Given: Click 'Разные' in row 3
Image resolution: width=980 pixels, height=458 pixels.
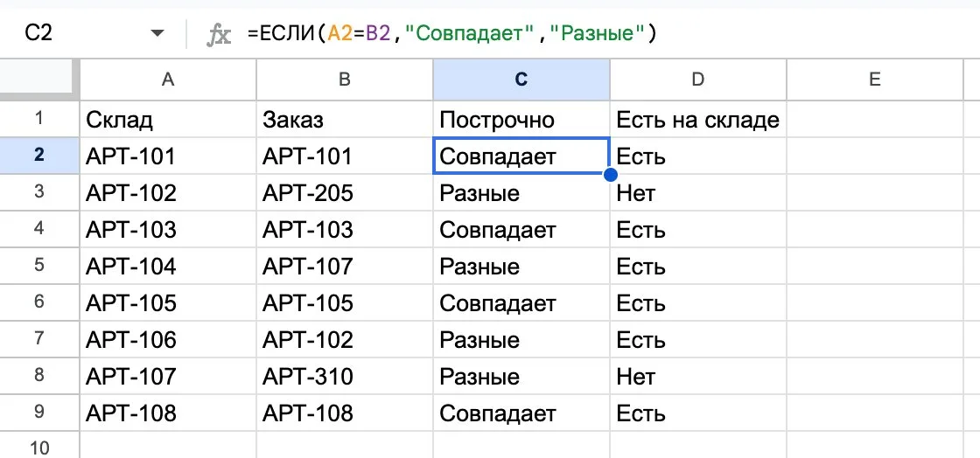Looking at the screenshot, I should pyautogui.click(x=521, y=193).
